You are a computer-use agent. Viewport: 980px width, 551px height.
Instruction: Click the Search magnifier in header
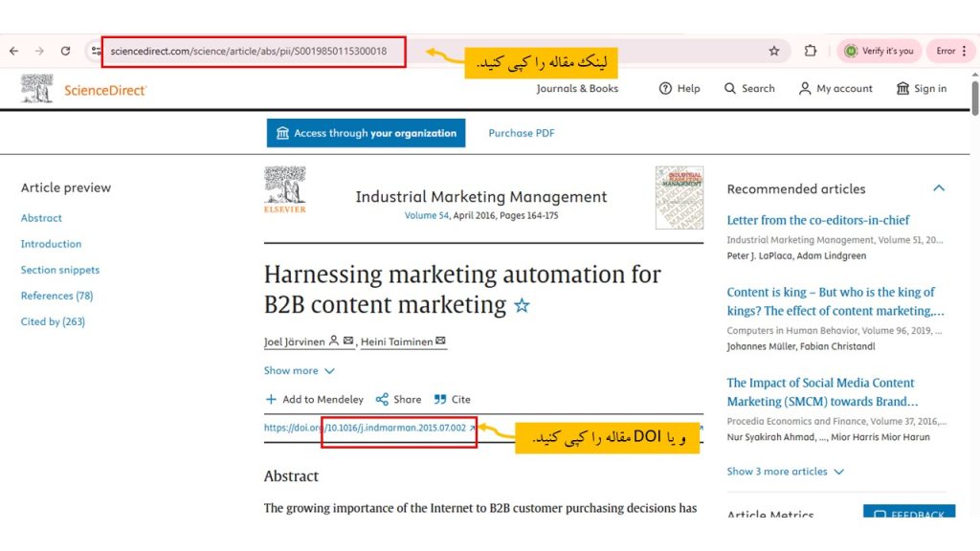pyautogui.click(x=731, y=89)
